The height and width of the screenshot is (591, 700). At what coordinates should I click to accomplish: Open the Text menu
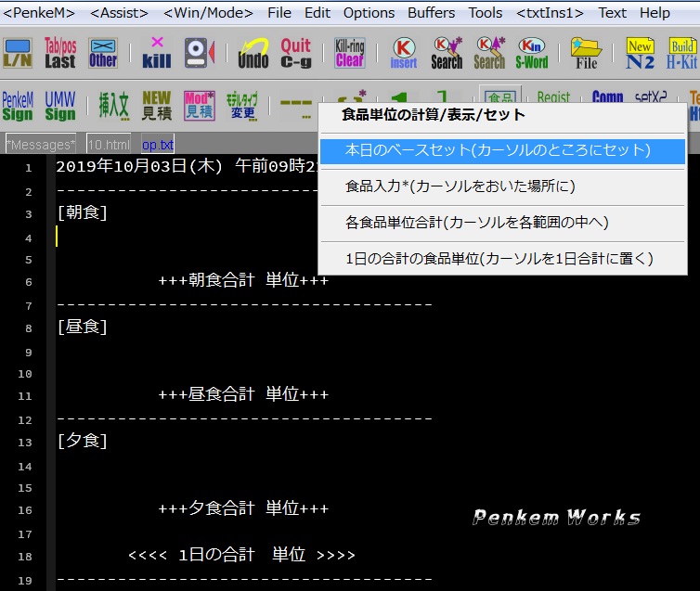[x=613, y=13]
